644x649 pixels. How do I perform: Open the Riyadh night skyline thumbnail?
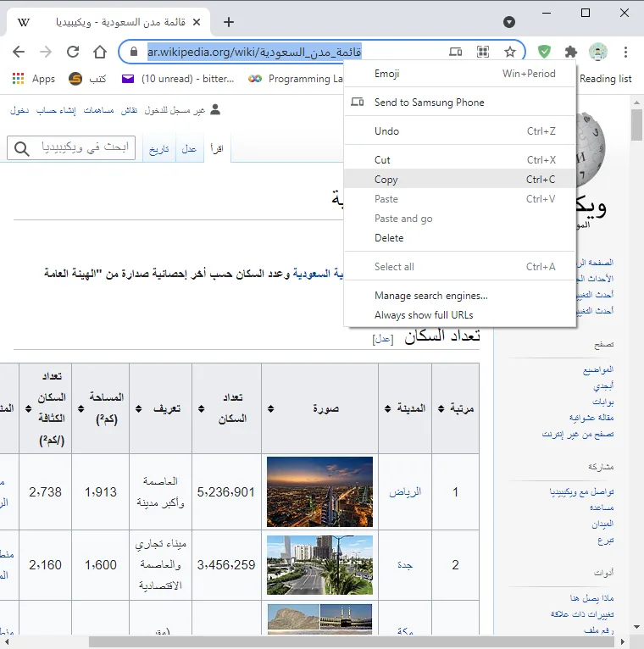[319, 491]
